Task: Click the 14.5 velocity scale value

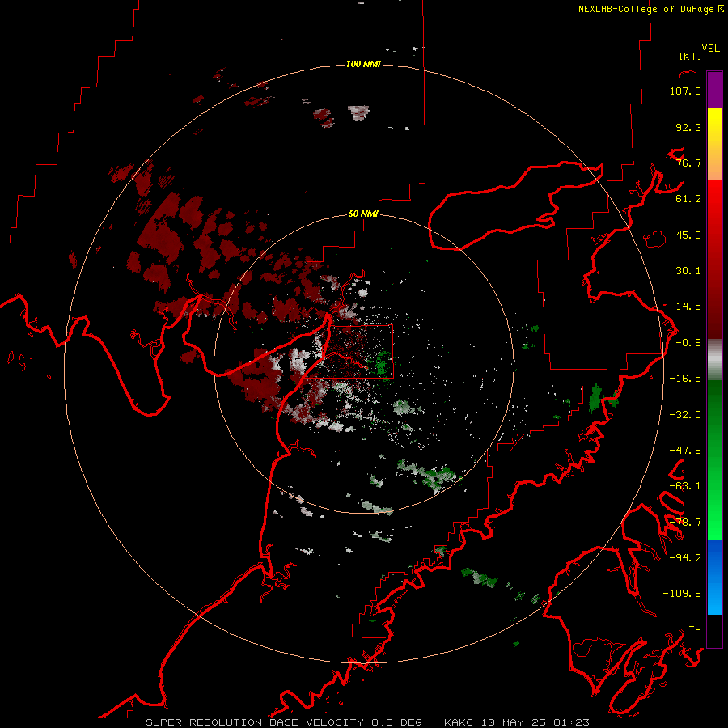Action: [x=688, y=307]
